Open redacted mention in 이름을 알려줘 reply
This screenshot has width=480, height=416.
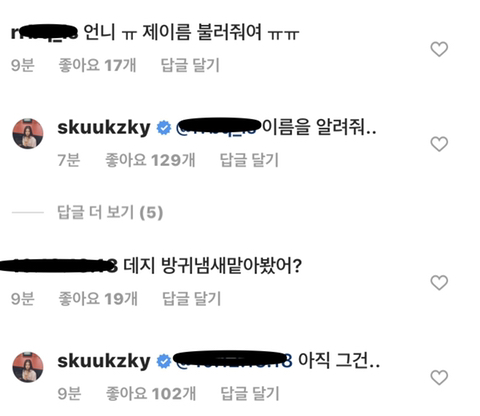pos(218,127)
